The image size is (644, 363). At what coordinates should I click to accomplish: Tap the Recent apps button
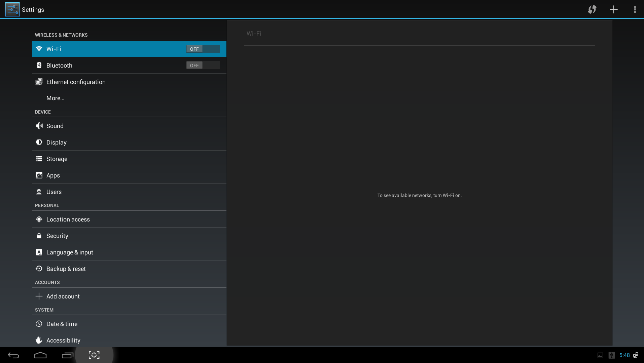(67, 355)
